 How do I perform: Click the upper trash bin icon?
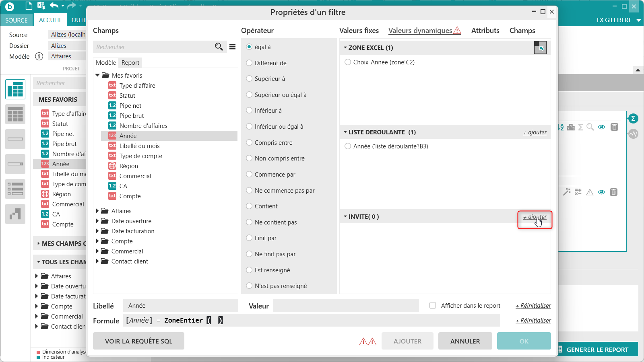[x=614, y=127]
